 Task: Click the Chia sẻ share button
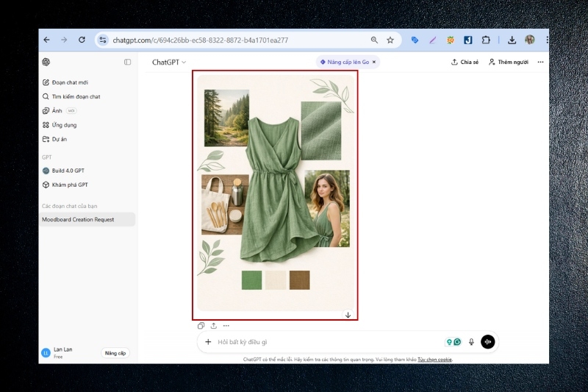(465, 63)
